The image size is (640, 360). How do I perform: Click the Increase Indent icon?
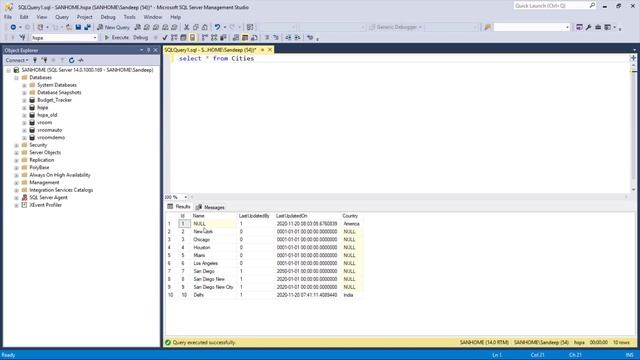click(298, 38)
